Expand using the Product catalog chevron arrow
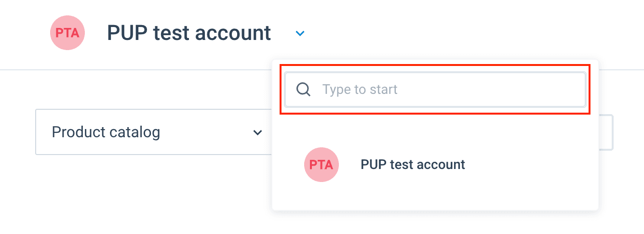 tap(258, 132)
